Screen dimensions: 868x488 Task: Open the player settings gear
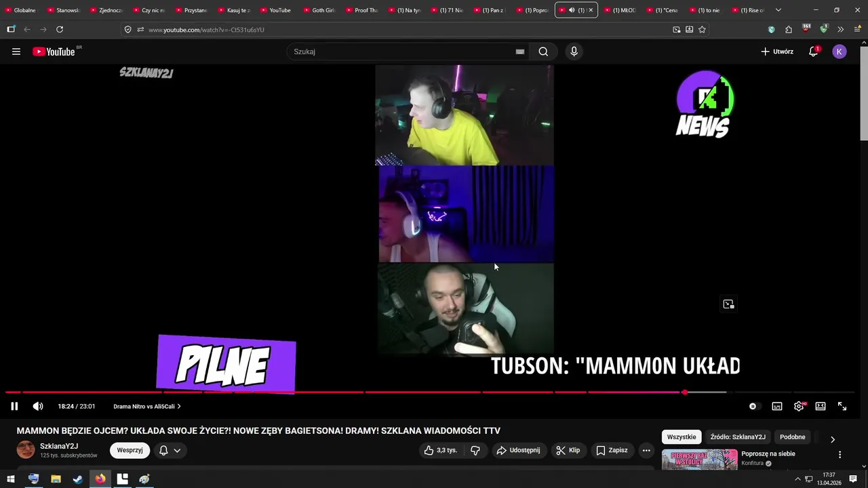point(799,407)
